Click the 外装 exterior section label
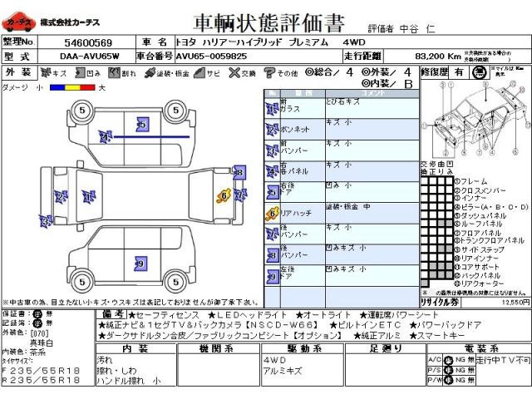The height and width of the screenshot is (399, 532). click(x=18, y=72)
